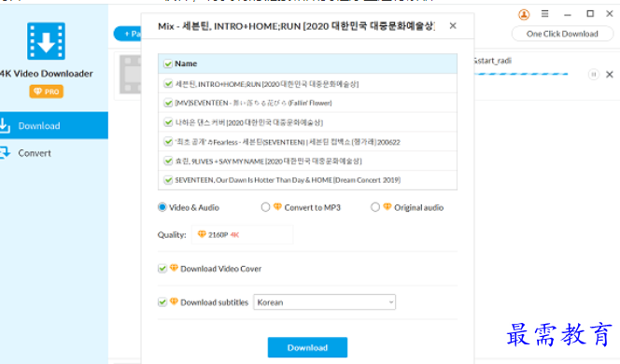This screenshot has height=364, width=620.
Task: Click the Name column header text
Action: (x=186, y=63)
